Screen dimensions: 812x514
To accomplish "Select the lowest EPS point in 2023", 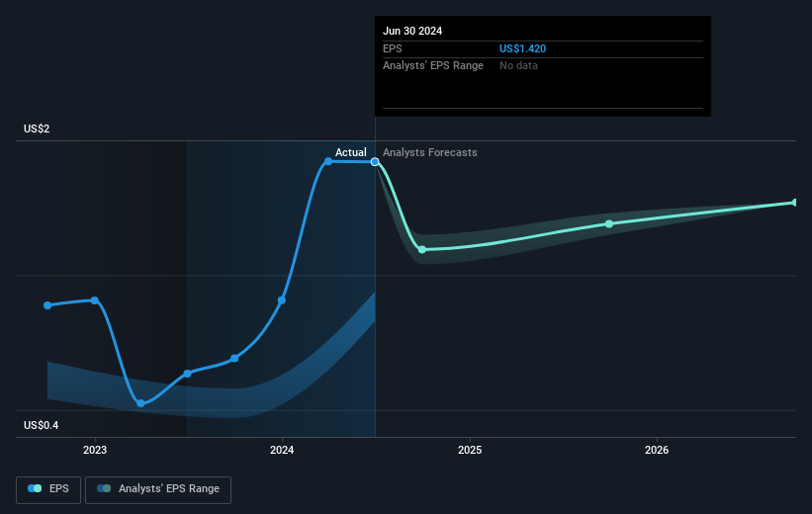I will [140, 403].
